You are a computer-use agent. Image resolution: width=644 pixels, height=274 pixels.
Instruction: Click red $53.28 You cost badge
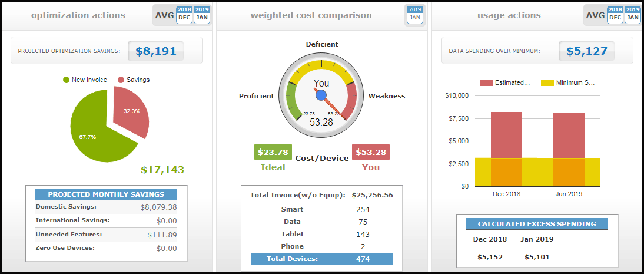(371, 152)
